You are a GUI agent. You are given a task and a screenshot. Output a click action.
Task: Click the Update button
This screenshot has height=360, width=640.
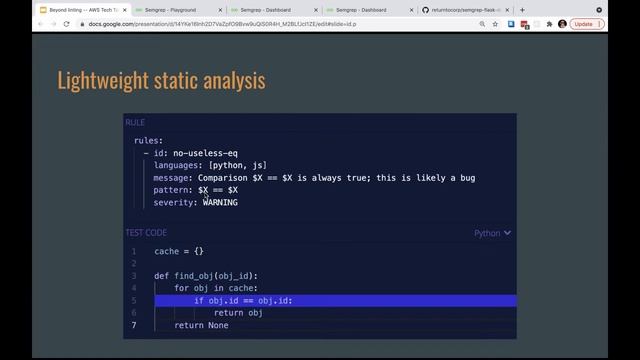584,24
